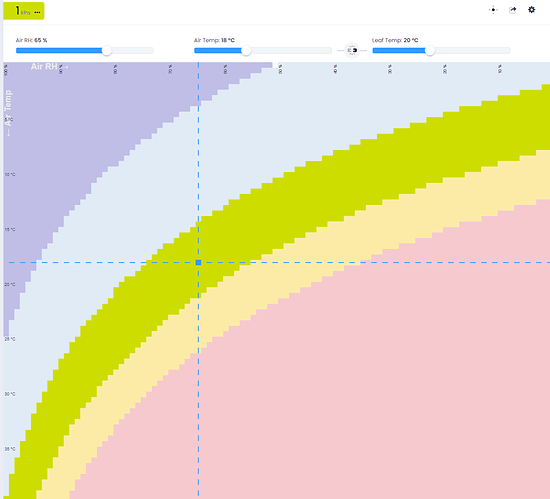Click the blue chart marker point

pyautogui.click(x=198, y=262)
